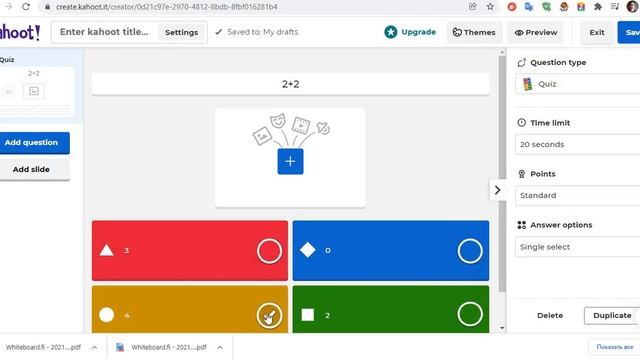
Task: Click the 'Saved to: My drafts' status text
Action: point(262,32)
